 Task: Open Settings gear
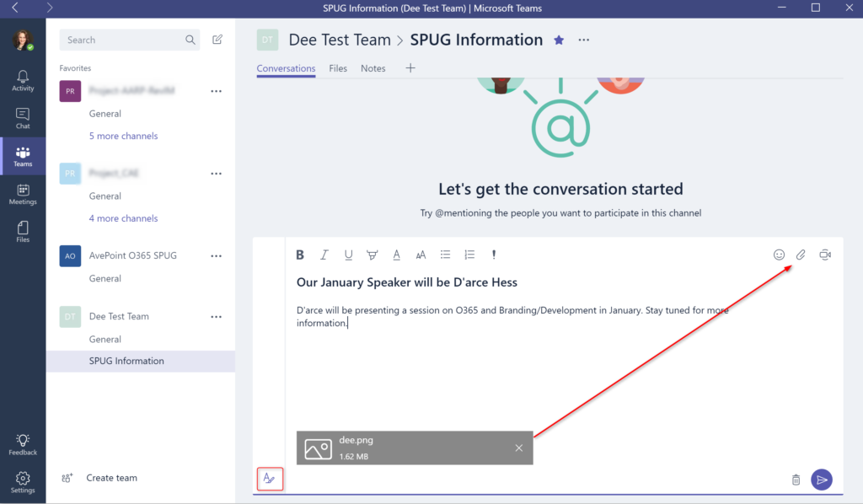23,483
